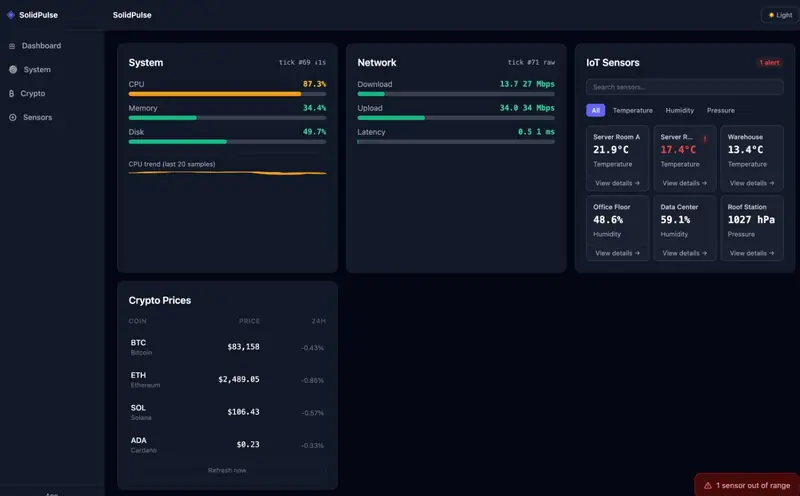Click the System sidebar gear icon
Image resolution: width=800 pixels, height=496 pixels.
pyautogui.click(x=13, y=69)
